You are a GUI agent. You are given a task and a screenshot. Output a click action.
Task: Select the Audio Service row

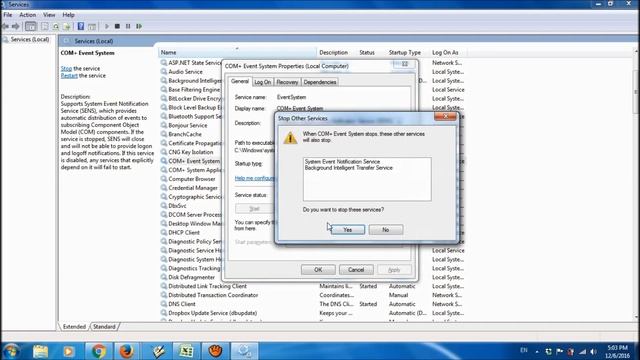(185, 72)
